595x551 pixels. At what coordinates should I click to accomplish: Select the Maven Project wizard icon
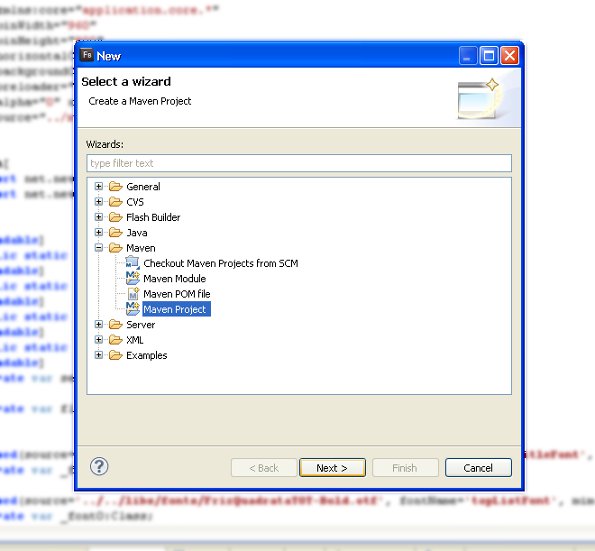click(132, 309)
